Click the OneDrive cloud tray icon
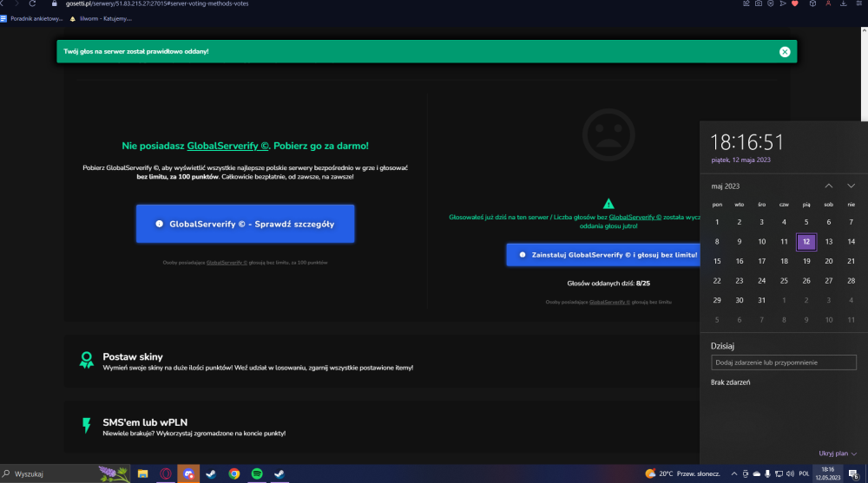This screenshot has height=483, width=868. point(757,473)
